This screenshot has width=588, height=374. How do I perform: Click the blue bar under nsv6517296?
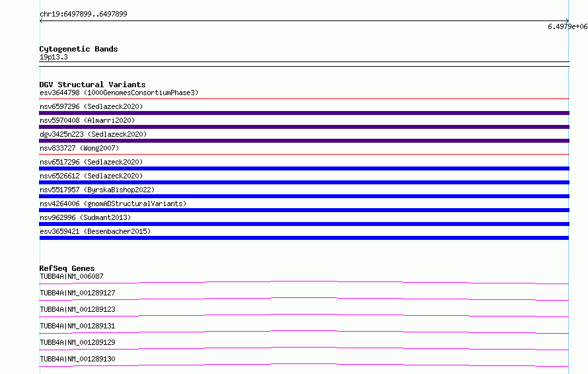(304, 168)
